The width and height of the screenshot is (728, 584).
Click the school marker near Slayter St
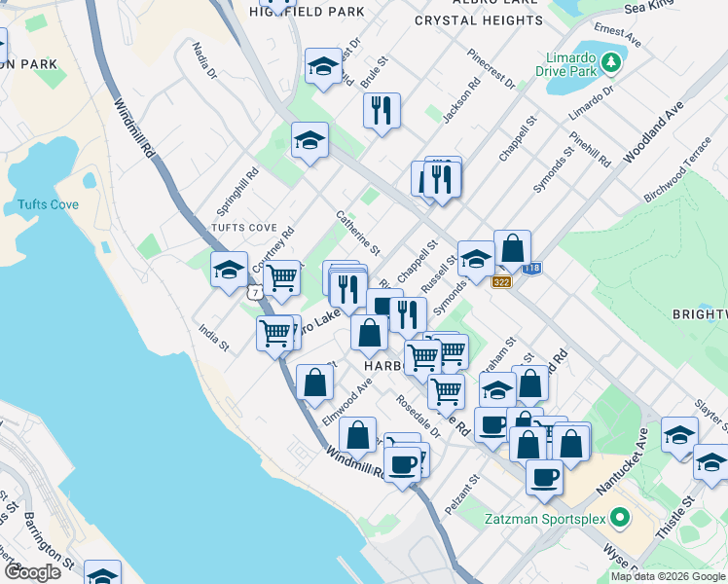tap(679, 437)
